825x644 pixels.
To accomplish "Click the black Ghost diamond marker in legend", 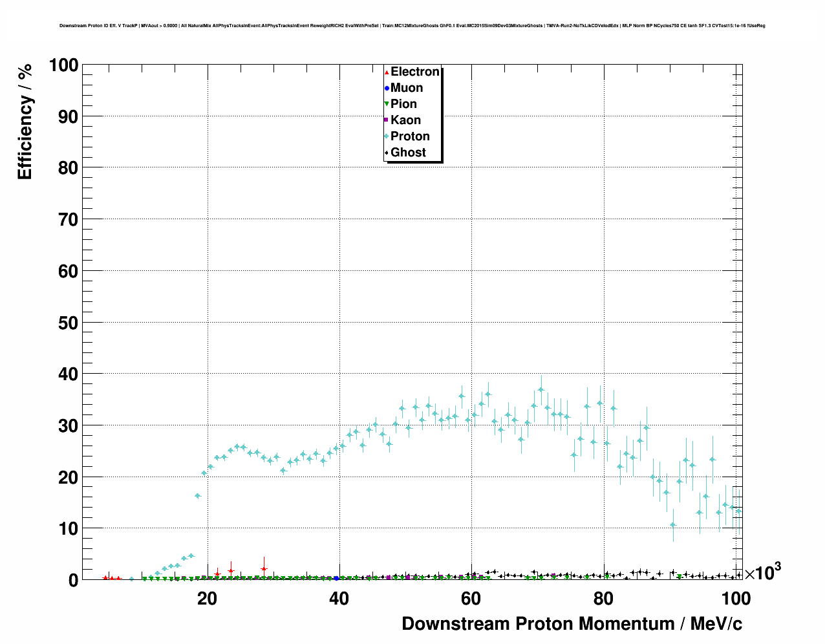I will 387,153.
